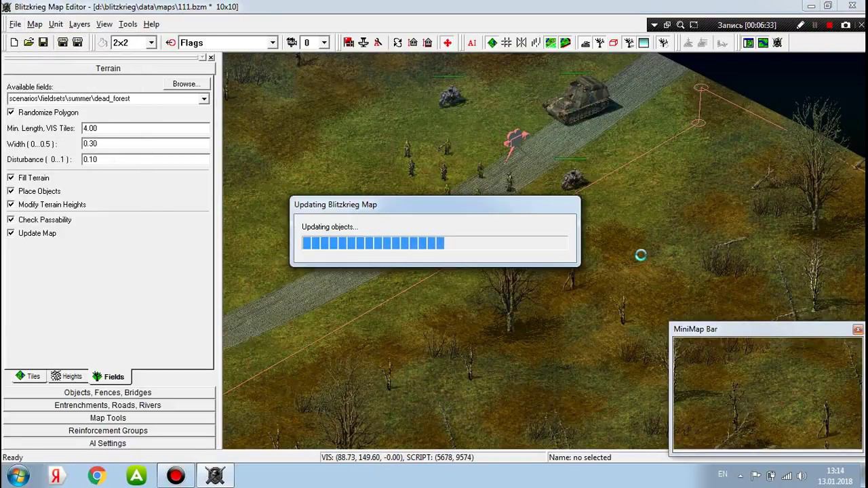Switch to Blitzkrieg Map Editor taskbar icon
The height and width of the screenshot is (488, 868).
(x=215, y=476)
